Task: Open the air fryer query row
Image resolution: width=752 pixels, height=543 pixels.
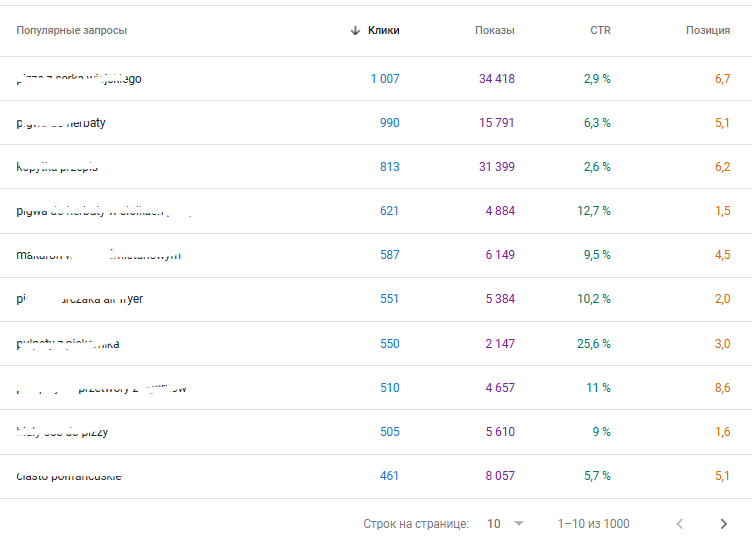Action: click(80, 299)
